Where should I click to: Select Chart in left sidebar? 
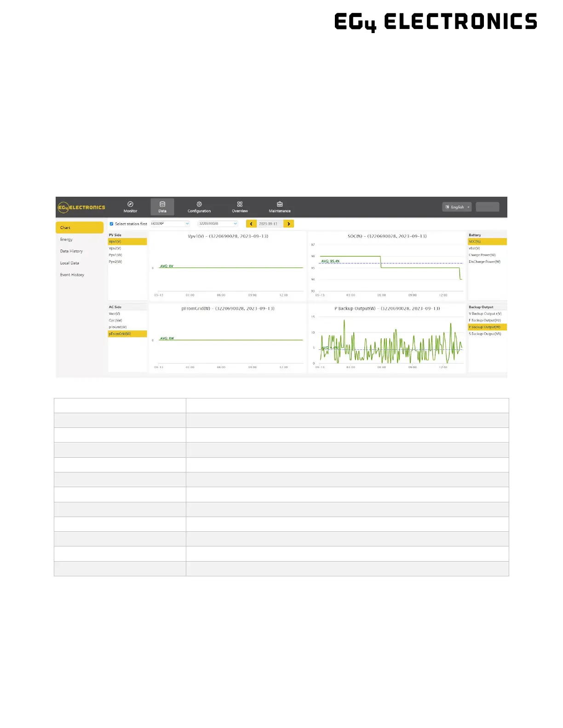[x=80, y=227]
